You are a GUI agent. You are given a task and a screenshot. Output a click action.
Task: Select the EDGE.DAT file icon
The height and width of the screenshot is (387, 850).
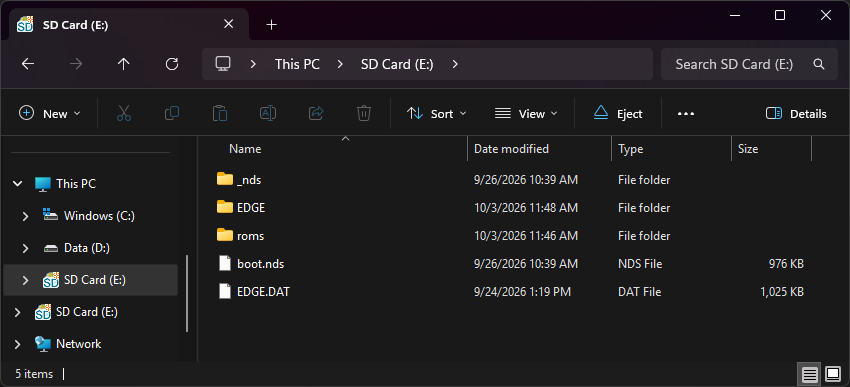click(x=224, y=292)
